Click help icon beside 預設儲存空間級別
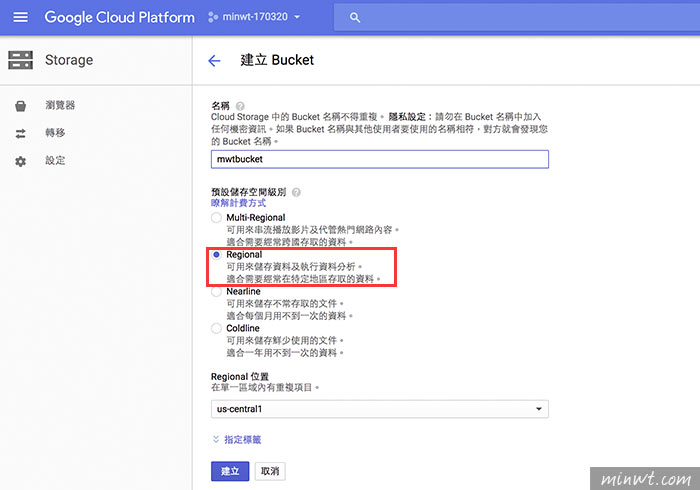 (x=296, y=192)
